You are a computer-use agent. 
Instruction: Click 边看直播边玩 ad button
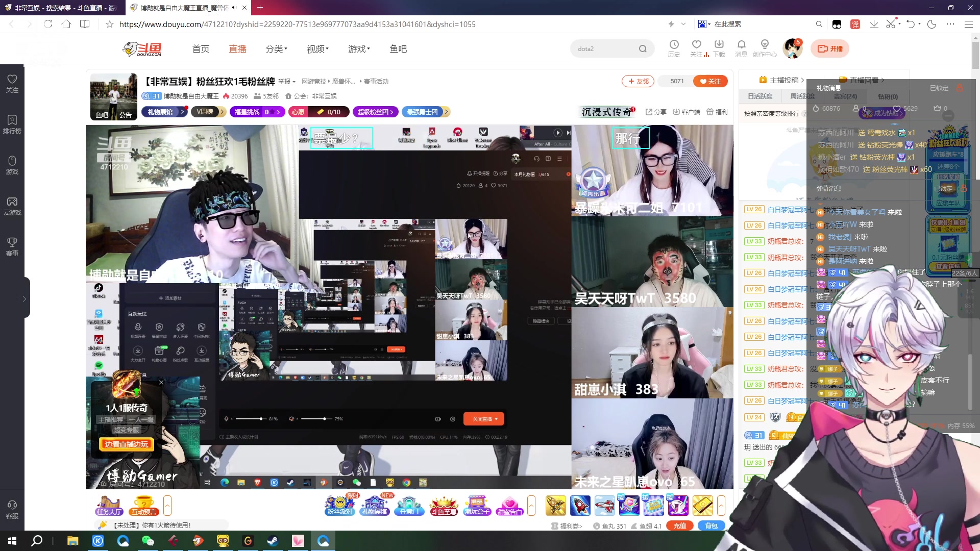coord(126,444)
